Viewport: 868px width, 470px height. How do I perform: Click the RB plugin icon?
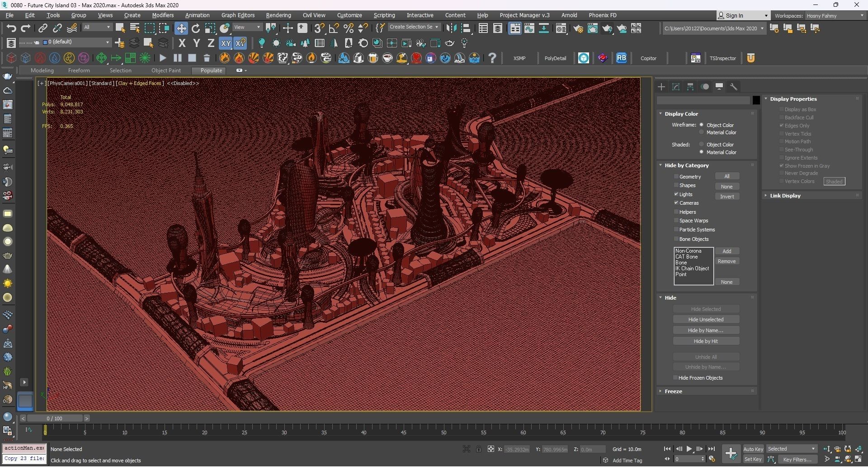point(621,58)
